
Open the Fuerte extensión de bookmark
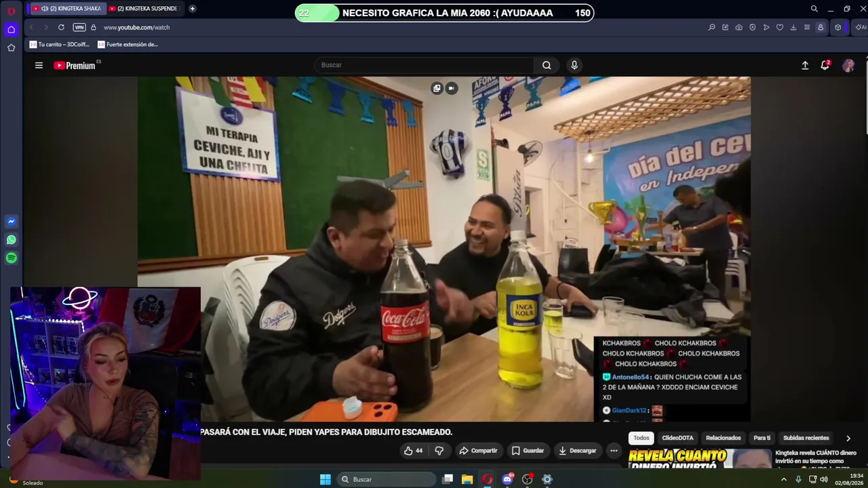pyautogui.click(x=128, y=45)
